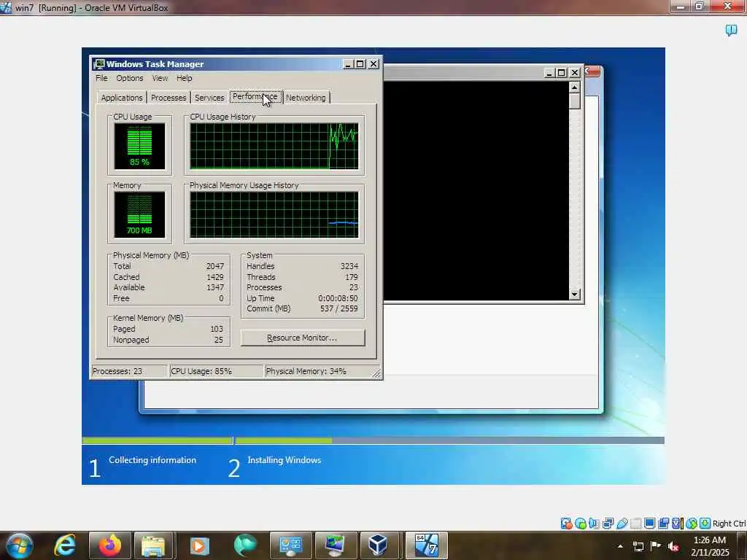Viewport: 747px width, 560px height.
Task: Click the Cached 1429 value row
Action: 169,277
